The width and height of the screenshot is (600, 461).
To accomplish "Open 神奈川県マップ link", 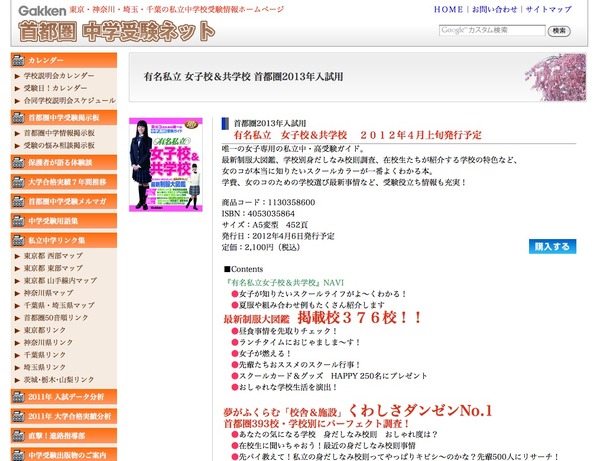I will point(49,293).
